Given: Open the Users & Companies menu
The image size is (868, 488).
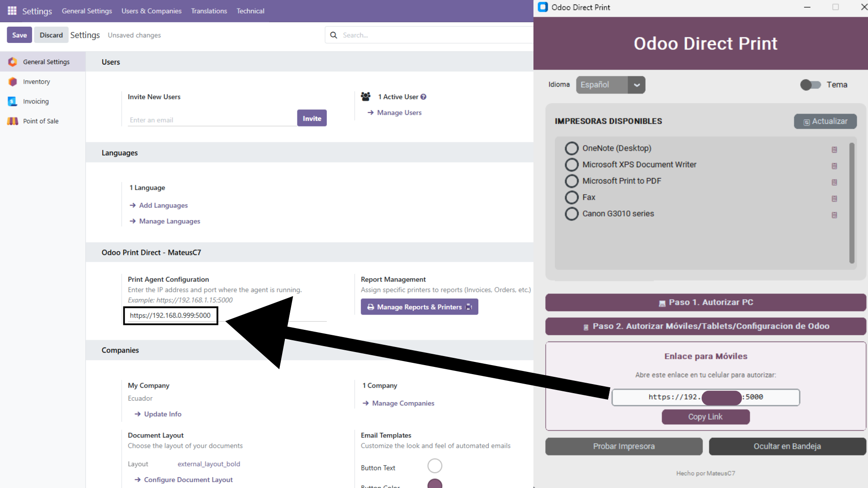Looking at the screenshot, I should click(x=151, y=11).
